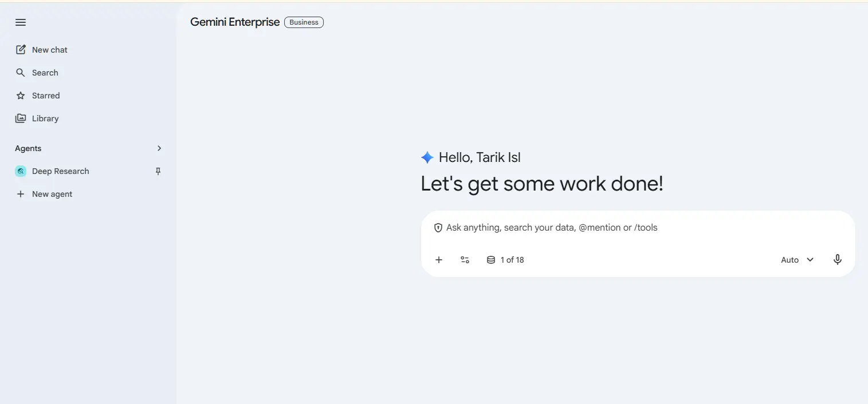Add attachment with the plus icon in prompt box
The image size is (868, 404).
[439, 260]
